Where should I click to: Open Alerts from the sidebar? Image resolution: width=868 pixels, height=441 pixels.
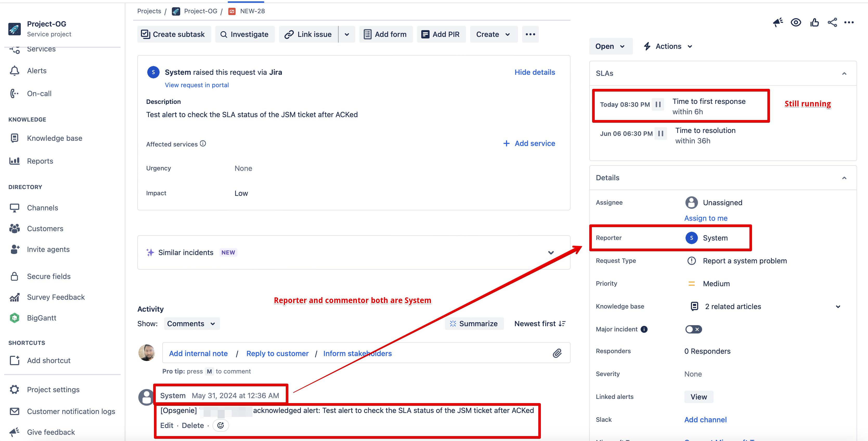click(x=37, y=71)
